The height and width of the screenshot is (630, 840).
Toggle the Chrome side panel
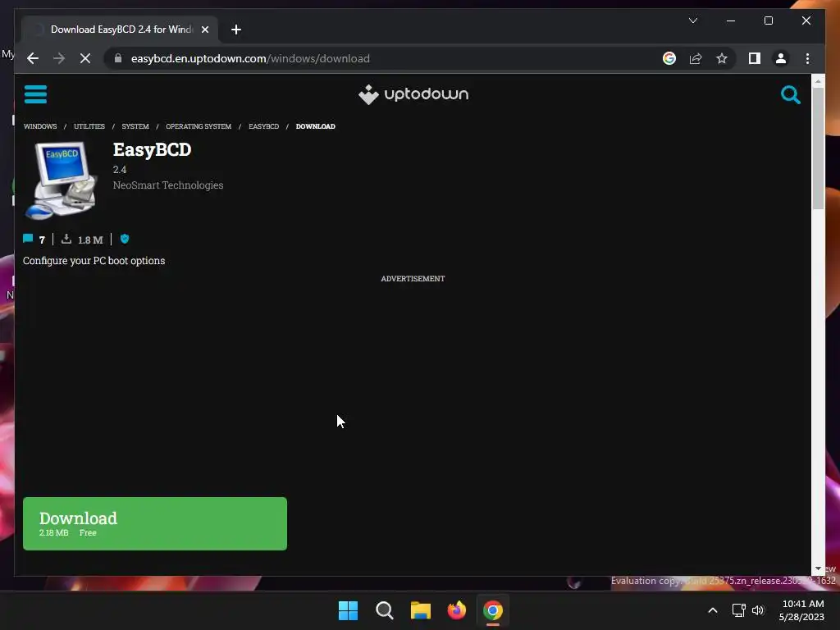[x=755, y=58]
